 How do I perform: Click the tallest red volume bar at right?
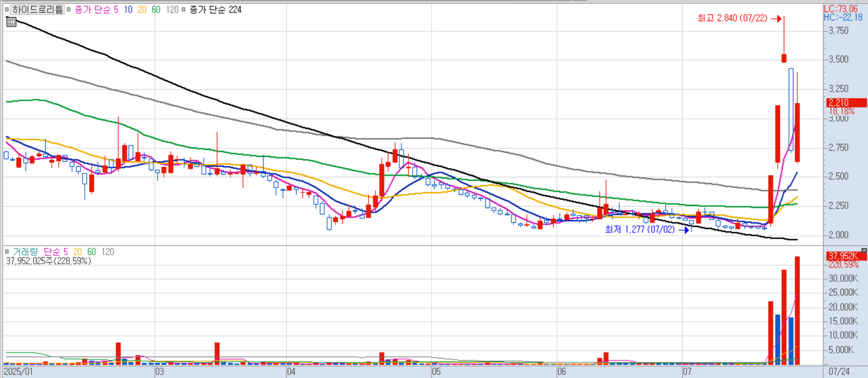point(797,310)
